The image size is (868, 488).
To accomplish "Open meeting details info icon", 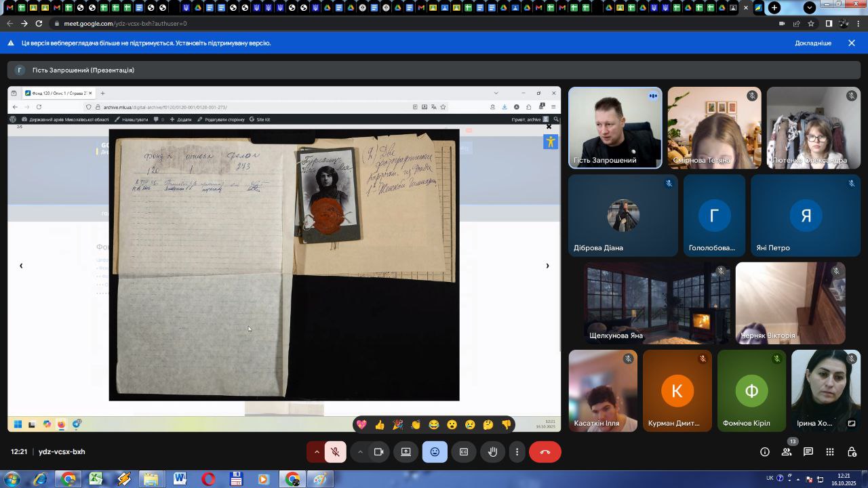I will 765,452.
